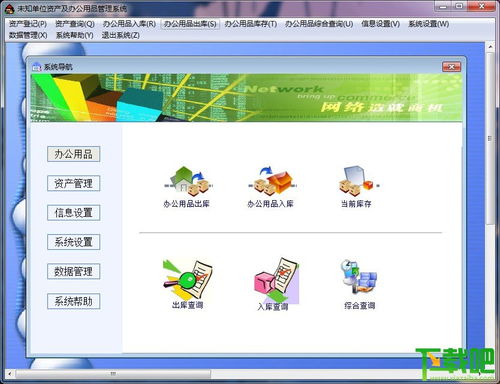The width and height of the screenshot is (500, 384).
Task: Open the 办公用品出库 warehouse-out icon
Action: (188, 181)
